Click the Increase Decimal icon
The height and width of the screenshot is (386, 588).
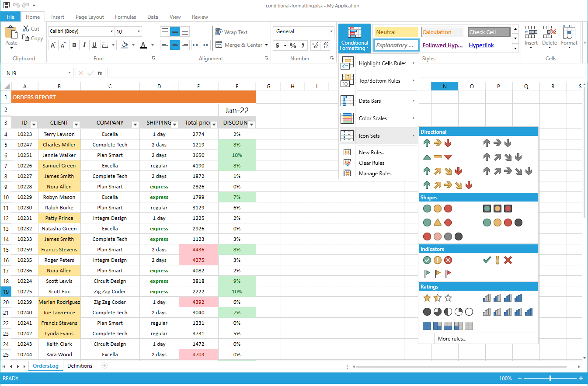315,45
